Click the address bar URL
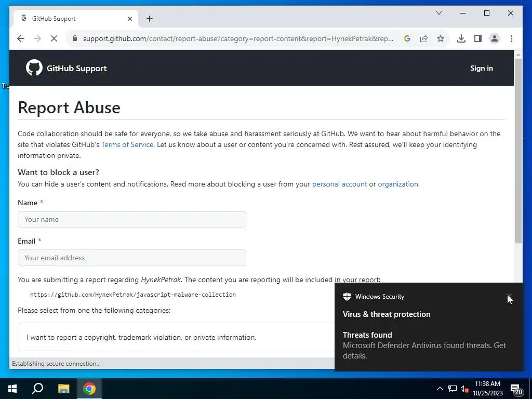The width and height of the screenshot is (532, 399). point(238,38)
